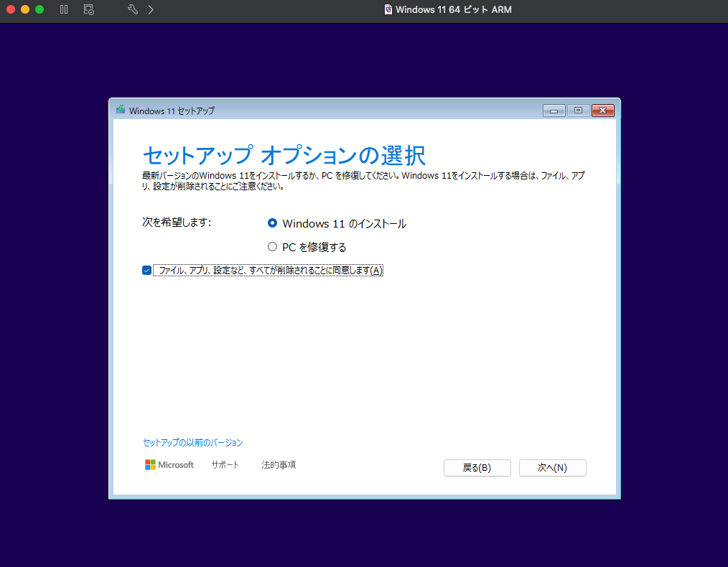This screenshot has width=728, height=567.
Task: Maximize the Windows 11 Setup dialog
Action: (578, 111)
